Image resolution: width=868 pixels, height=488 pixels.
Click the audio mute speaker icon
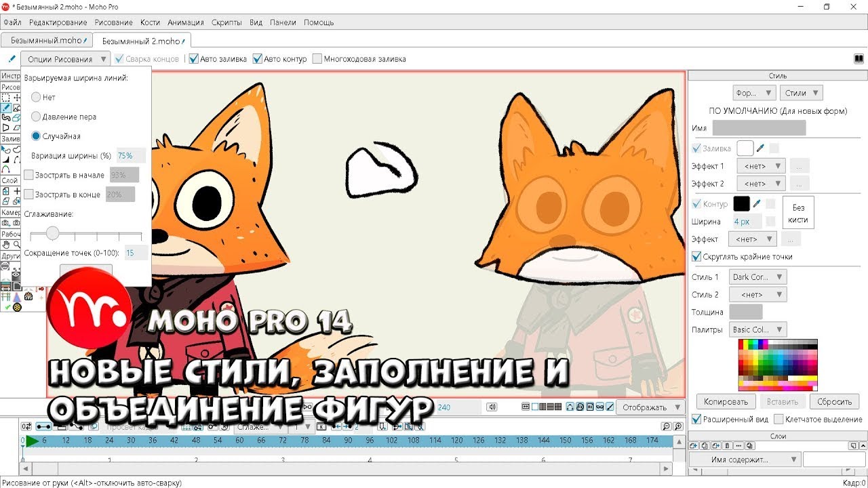(492, 407)
